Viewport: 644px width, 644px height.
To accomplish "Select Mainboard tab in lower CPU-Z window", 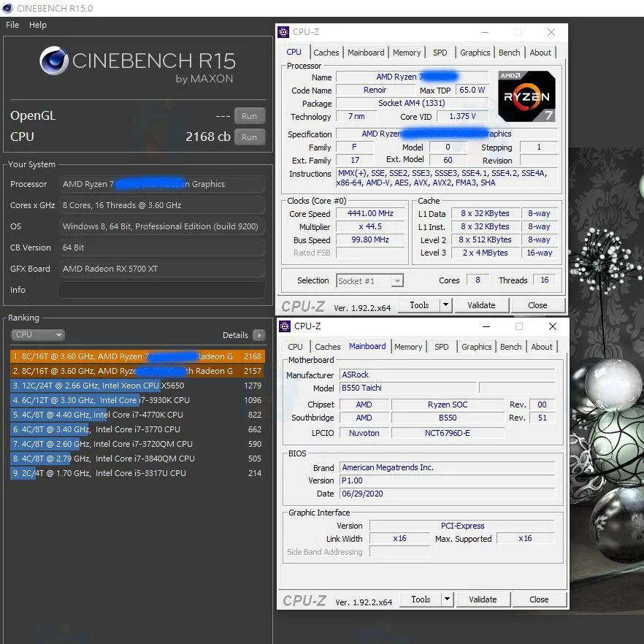I will pyautogui.click(x=367, y=346).
